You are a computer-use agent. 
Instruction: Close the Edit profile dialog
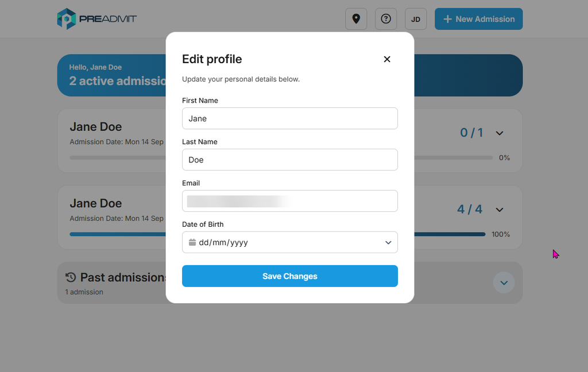click(387, 59)
